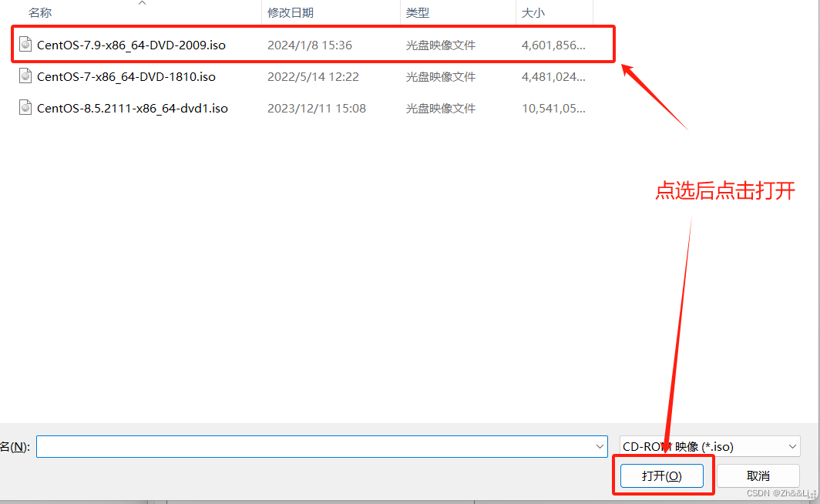Click the size value 4,601,856...
Viewport: 820px width, 504px height.
(553, 45)
